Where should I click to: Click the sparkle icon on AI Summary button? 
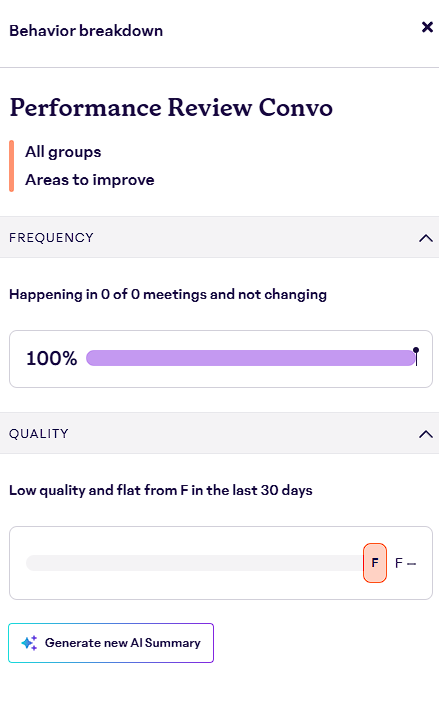pyautogui.click(x=30, y=643)
